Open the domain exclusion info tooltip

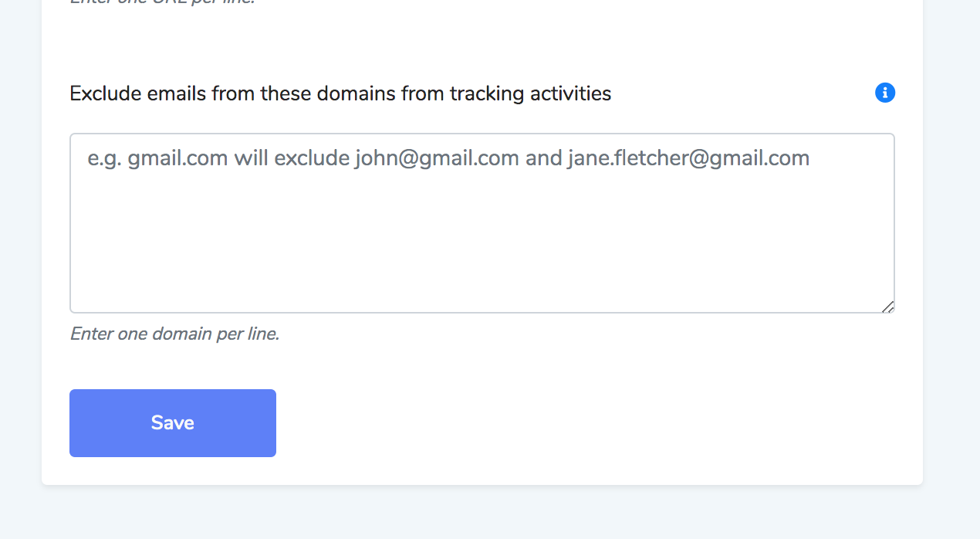885,93
